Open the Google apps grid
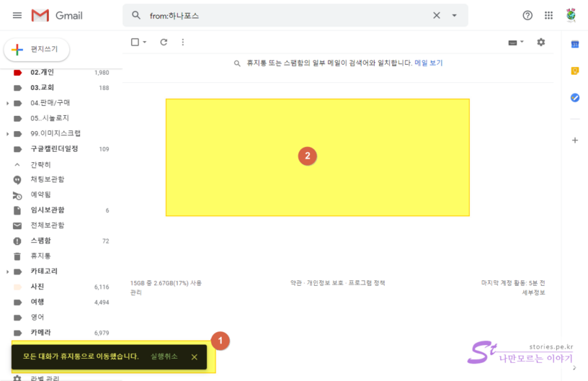The height and width of the screenshot is (381, 588). point(549,15)
